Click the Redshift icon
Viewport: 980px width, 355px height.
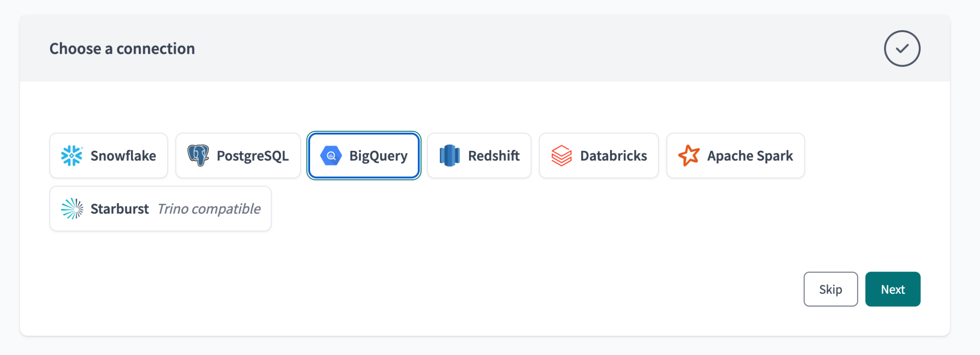pyautogui.click(x=449, y=155)
